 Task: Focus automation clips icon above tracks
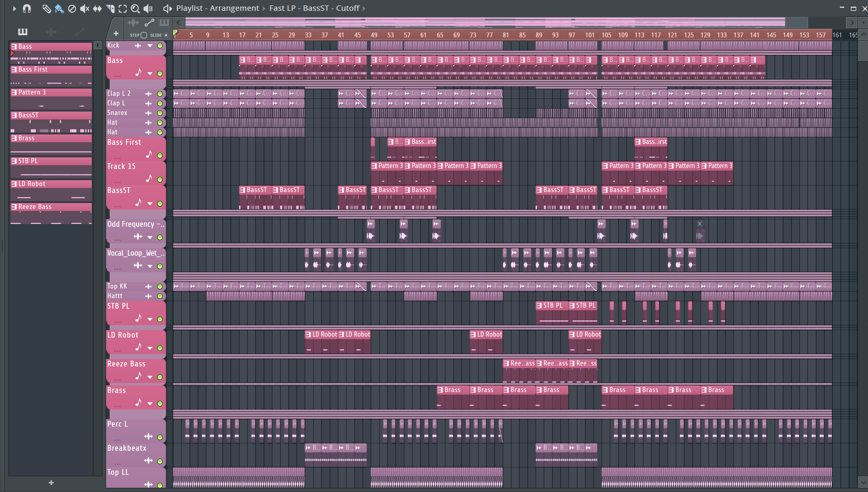[149, 23]
